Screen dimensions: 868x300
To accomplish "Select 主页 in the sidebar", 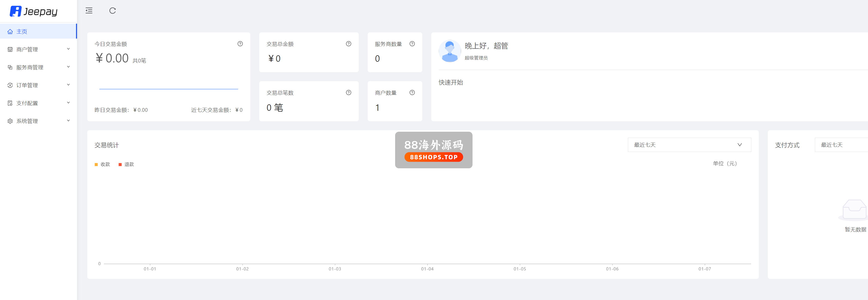I will pyautogui.click(x=38, y=32).
